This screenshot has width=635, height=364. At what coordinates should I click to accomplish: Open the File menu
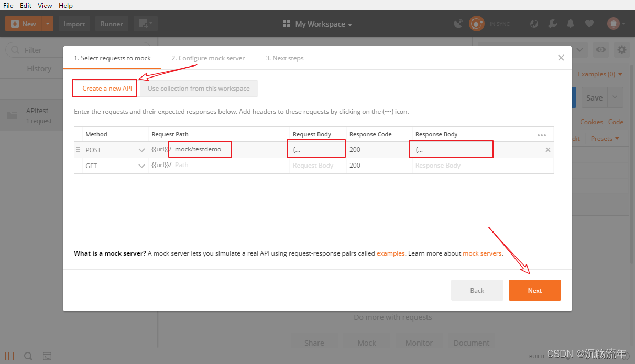[8, 5]
